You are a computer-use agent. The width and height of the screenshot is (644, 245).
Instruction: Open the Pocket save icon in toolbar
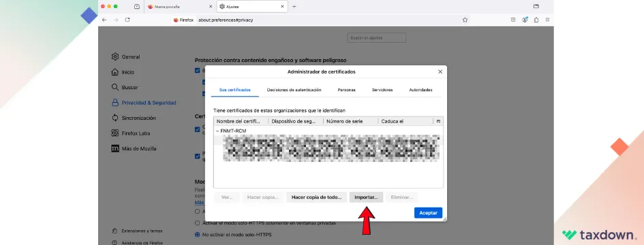[x=513, y=20]
